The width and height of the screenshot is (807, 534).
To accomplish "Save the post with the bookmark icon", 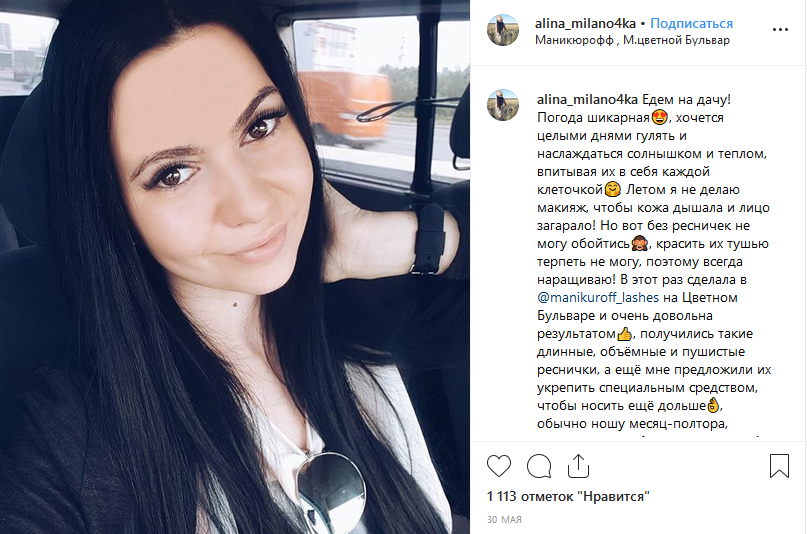I will click(x=779, y=466).
